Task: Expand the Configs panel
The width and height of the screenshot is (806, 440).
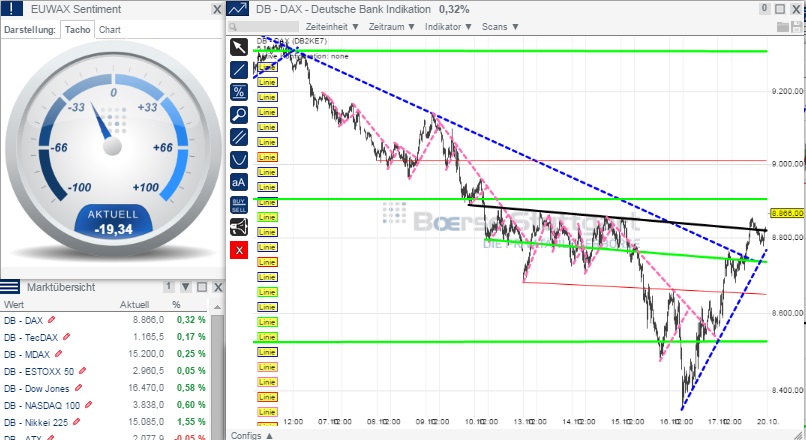Action: [x=252, y=435]
